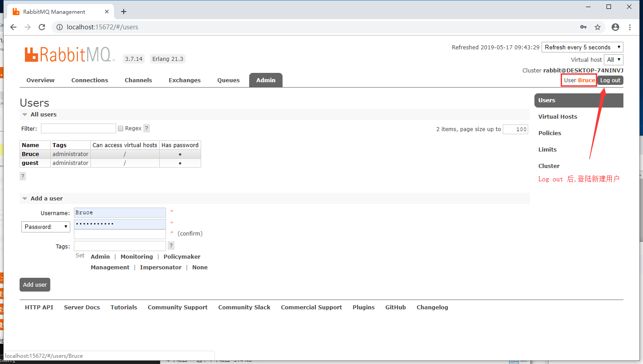Switch to the Overview tab
This screenshot has width=643, height=364.
click(40, 80)
